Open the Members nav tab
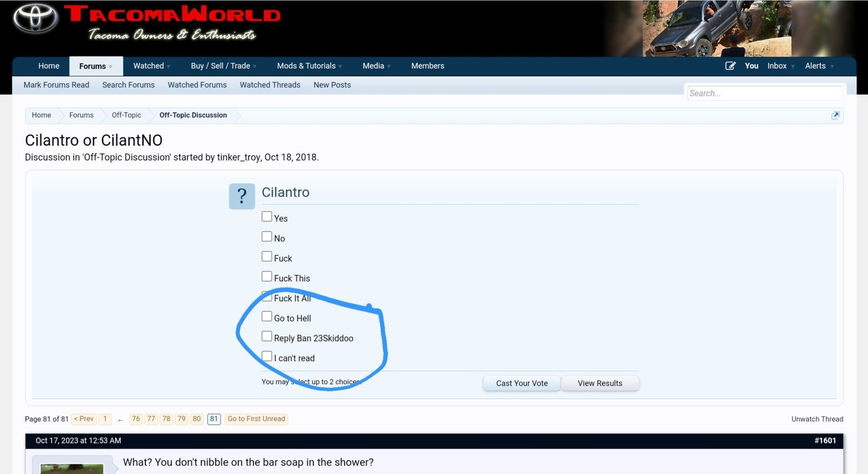868x474 pixels. coord(428,66)
